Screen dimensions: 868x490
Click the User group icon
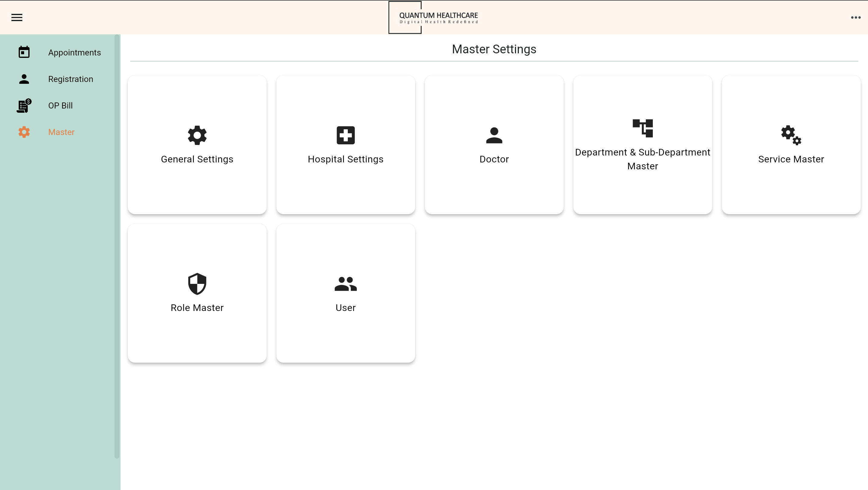(345, 284)
